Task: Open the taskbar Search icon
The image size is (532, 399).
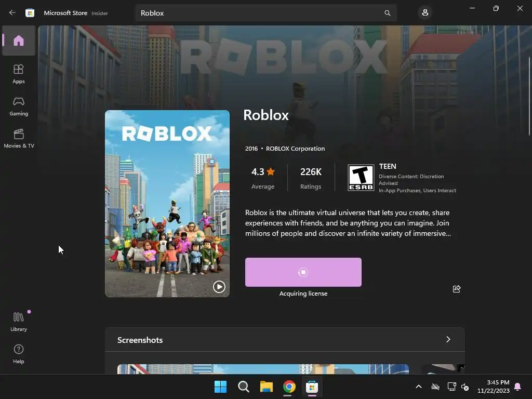Action: (243, 387)
